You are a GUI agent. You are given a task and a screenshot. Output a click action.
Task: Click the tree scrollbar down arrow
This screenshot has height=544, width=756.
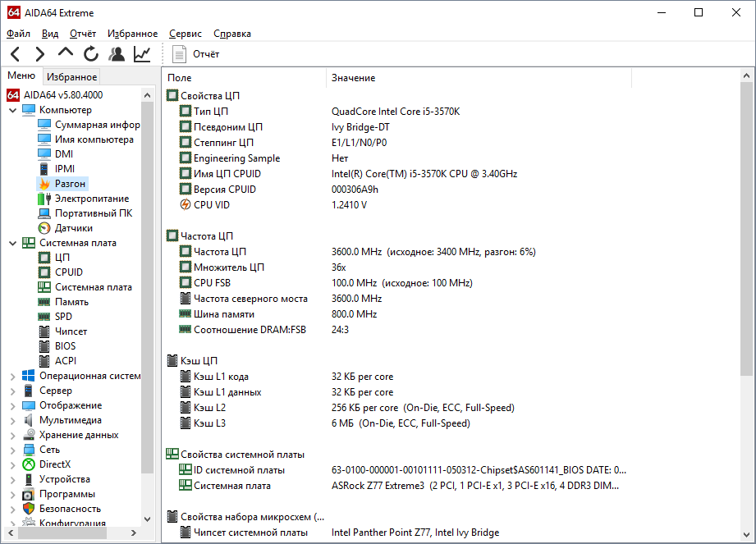148,519
